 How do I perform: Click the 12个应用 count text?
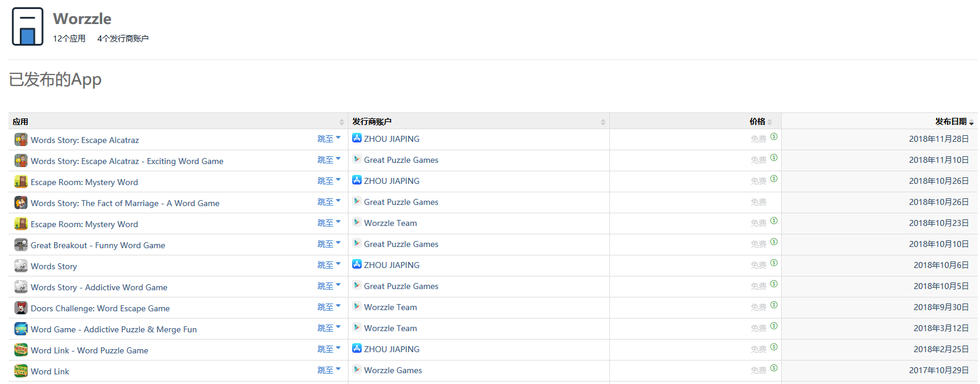(x=69, y=38)
